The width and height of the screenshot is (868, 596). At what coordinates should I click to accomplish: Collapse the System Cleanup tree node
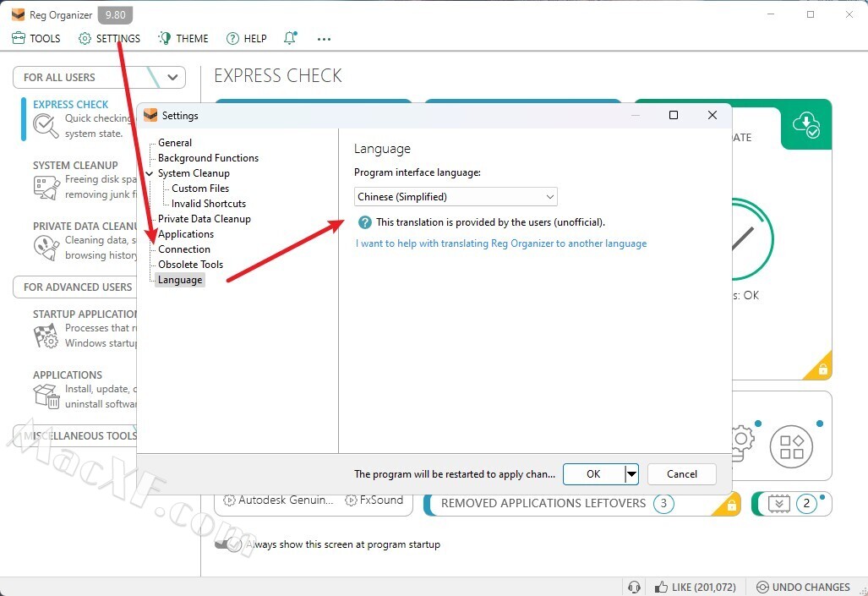[150, 173]
